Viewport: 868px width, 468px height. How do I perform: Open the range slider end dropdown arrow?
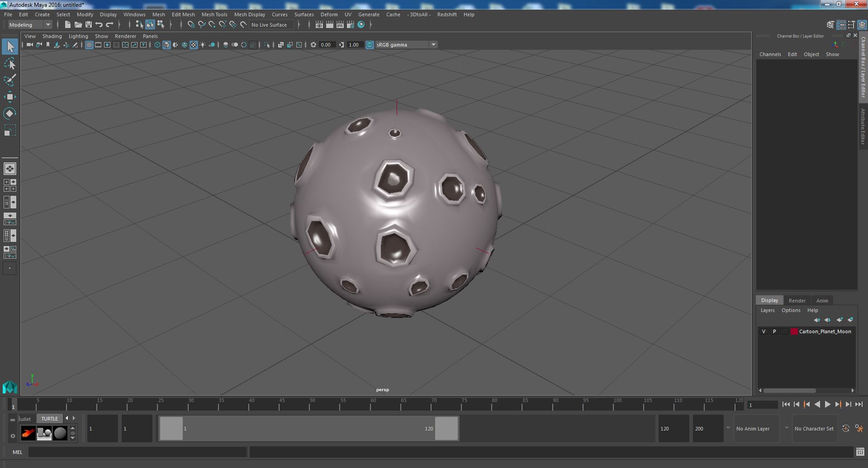click(728, 428)
